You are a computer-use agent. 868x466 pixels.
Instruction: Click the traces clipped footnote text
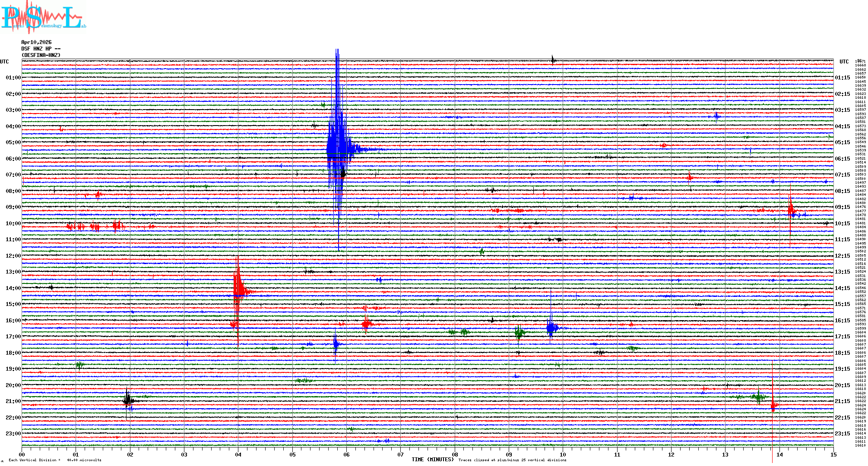click(512, 460)
